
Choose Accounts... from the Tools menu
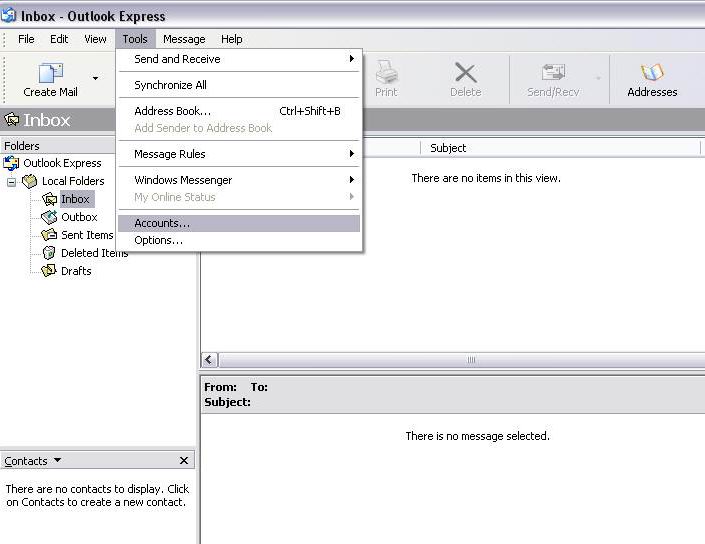(x=162, y=223)
